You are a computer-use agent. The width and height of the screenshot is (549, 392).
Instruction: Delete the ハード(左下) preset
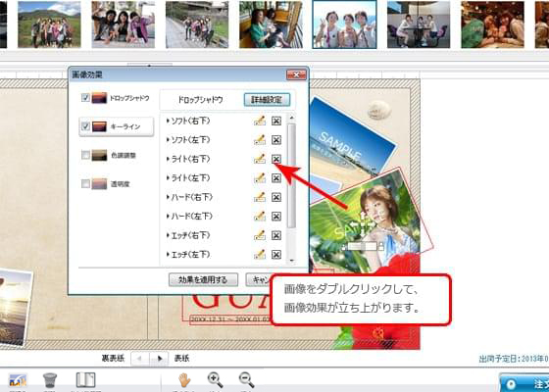pos(276,217)
